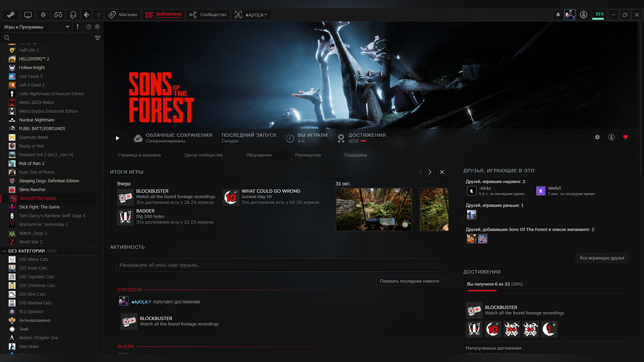Open game settings gear icon
The width and height of the screenshot is (644, 362).
pos(597,137)
